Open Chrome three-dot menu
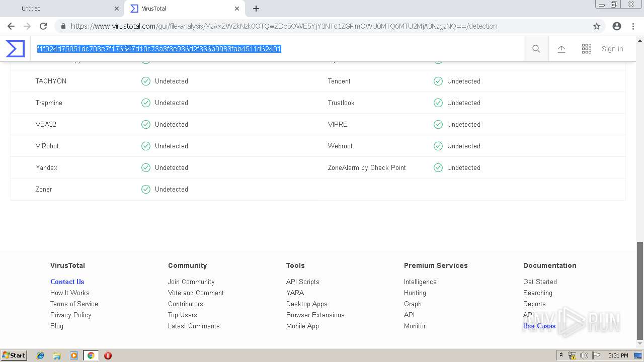The width and height of the screenshot is (644, 362). [x=633, y=26]
